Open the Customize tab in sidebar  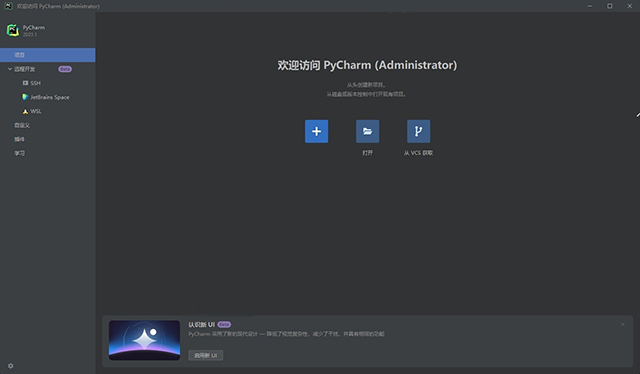pyautogui.click(x=47, y=125)
